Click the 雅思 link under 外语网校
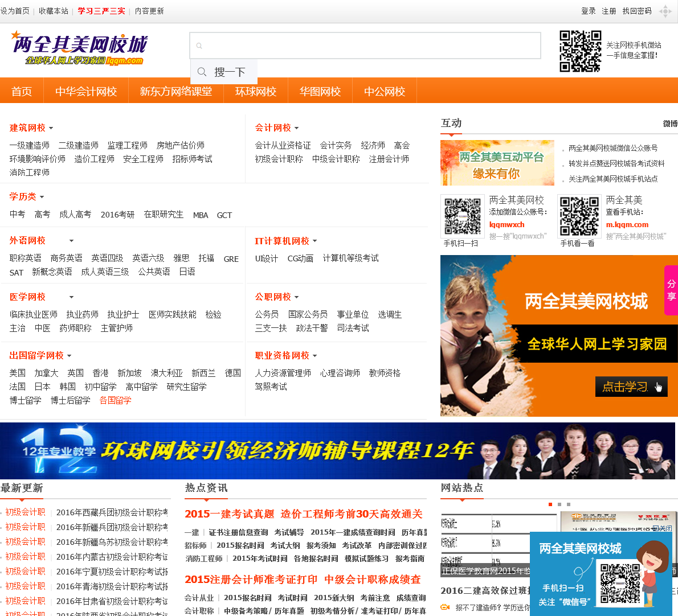Viewport: 678px width, 616px height. pos(181,259)
